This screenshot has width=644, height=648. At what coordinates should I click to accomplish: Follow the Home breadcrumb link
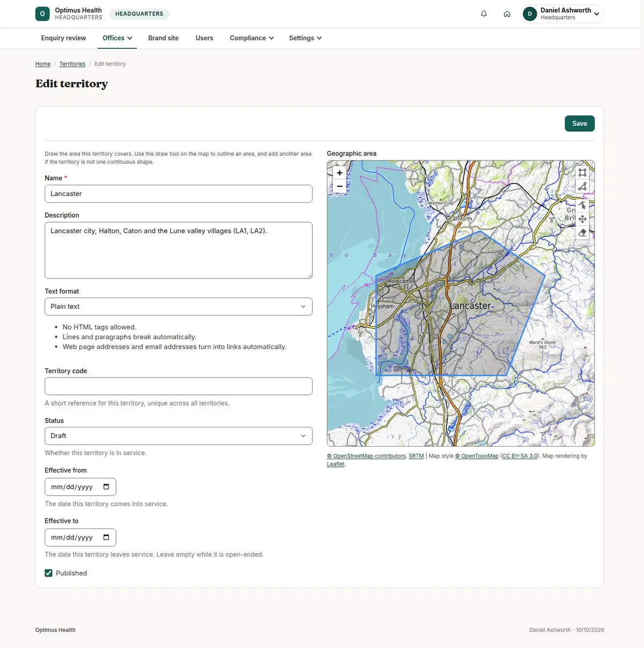[x=43, y=64]
